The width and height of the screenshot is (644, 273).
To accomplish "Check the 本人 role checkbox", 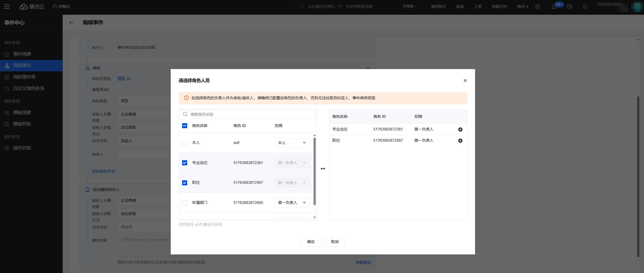I will tap(185, 143).
